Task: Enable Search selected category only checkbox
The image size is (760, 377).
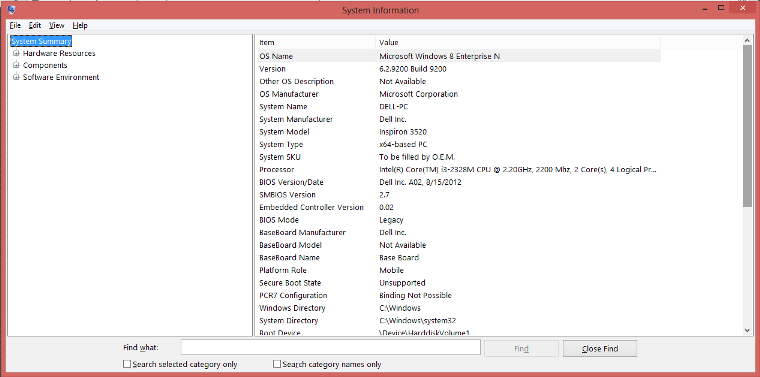Action: click(127, 364)
